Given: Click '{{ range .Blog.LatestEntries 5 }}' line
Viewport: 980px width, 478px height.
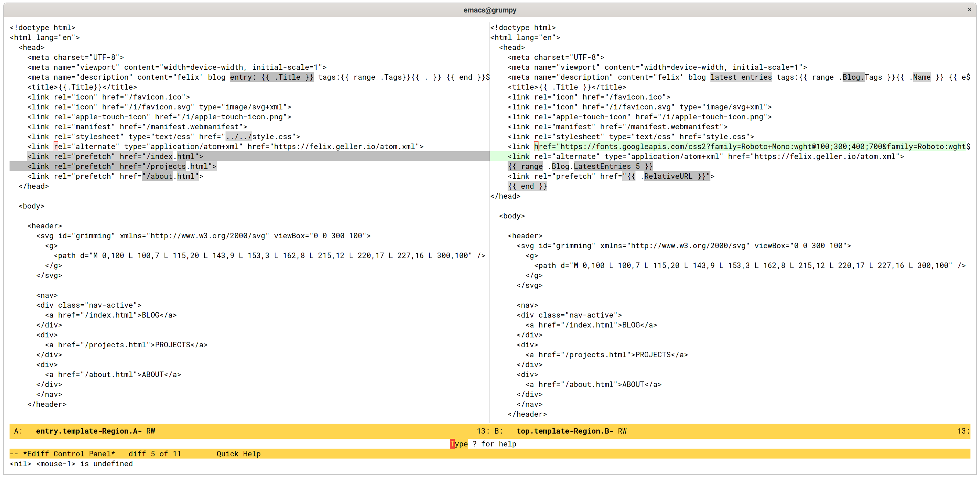Looking at the screenshot, I should point(580,166).
